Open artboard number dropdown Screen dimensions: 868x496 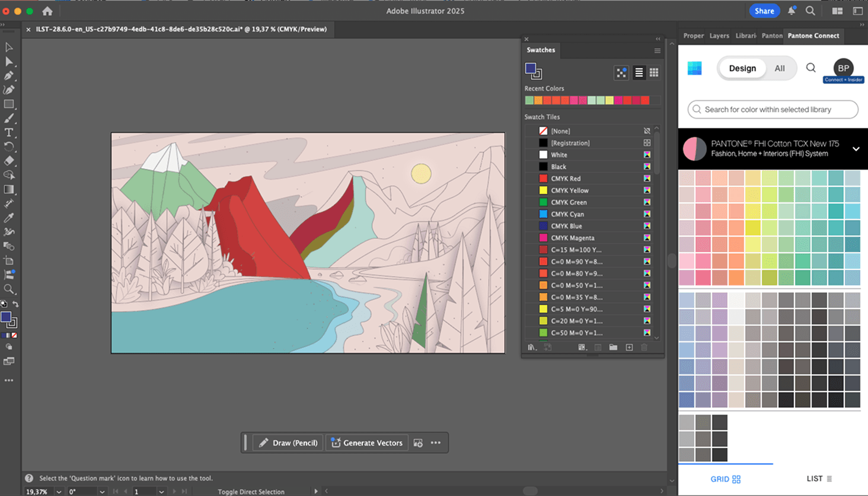161,491
